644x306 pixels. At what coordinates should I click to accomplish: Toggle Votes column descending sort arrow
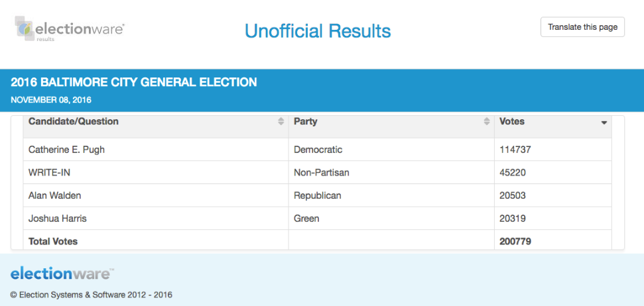coord(604,123)
